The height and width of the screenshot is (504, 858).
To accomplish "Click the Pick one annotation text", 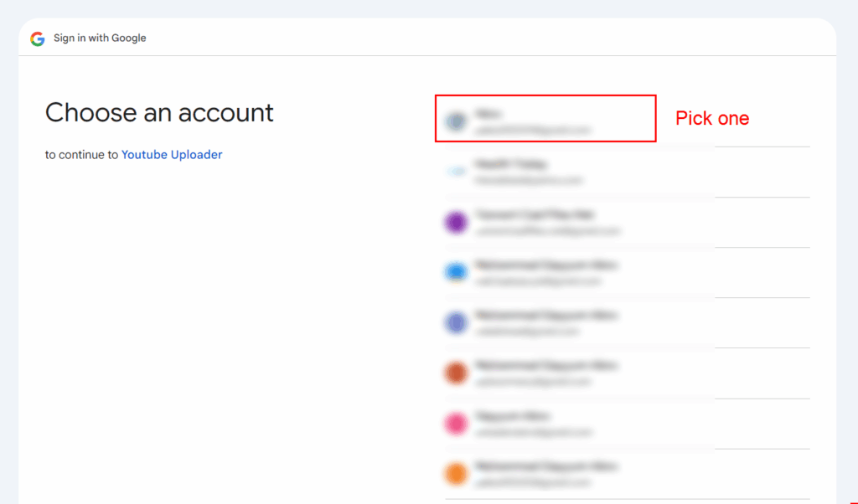I will (x=712, y=118).
